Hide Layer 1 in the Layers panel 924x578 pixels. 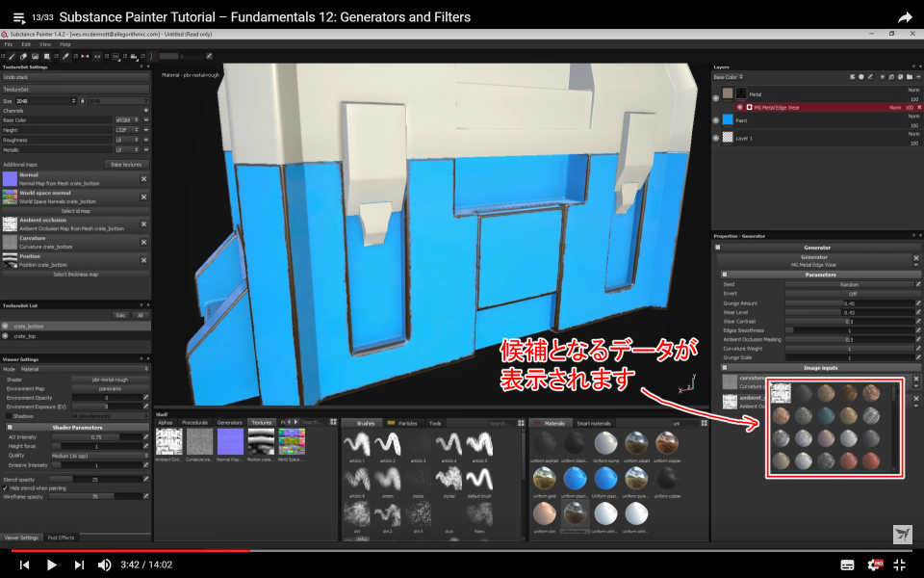[716, 138]
